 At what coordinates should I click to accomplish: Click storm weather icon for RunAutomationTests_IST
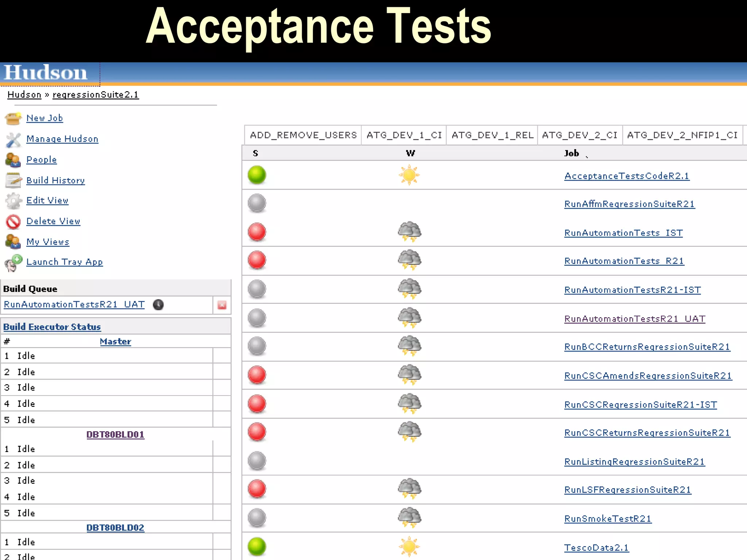click(x=409, y=232)
